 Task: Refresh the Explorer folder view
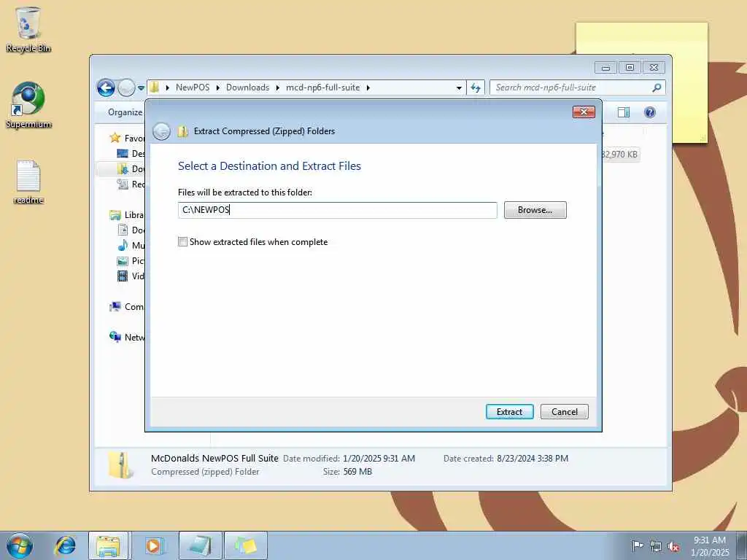pos(476,87)
